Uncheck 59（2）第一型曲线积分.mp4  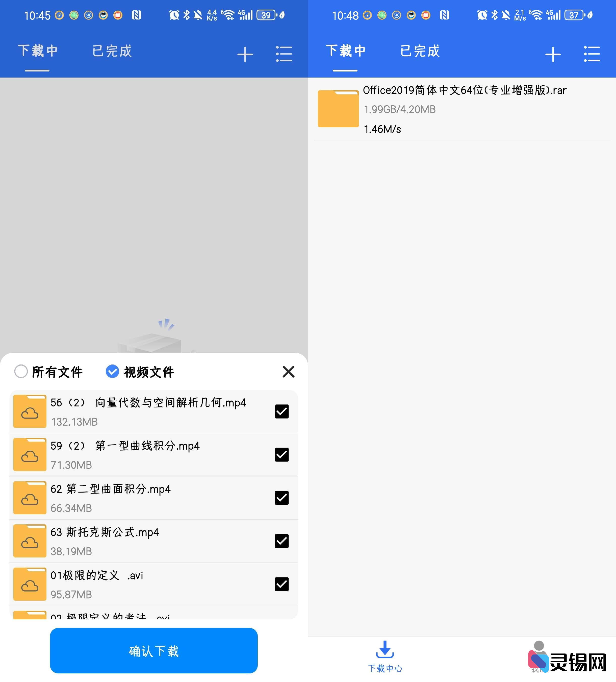281,455
